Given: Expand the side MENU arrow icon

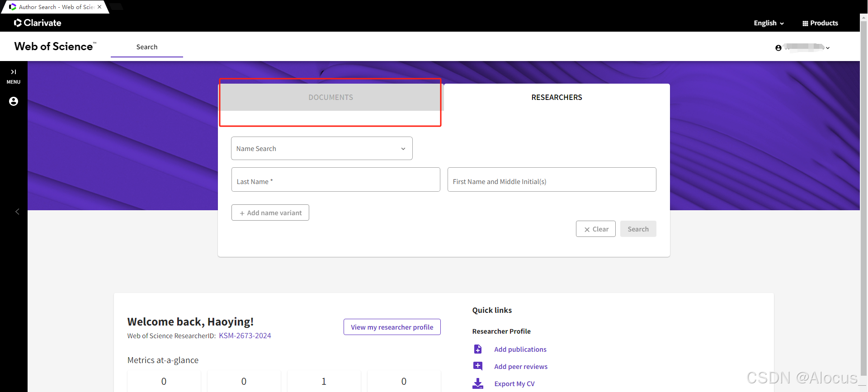Looking at the screenshot, I should [14, 72].
